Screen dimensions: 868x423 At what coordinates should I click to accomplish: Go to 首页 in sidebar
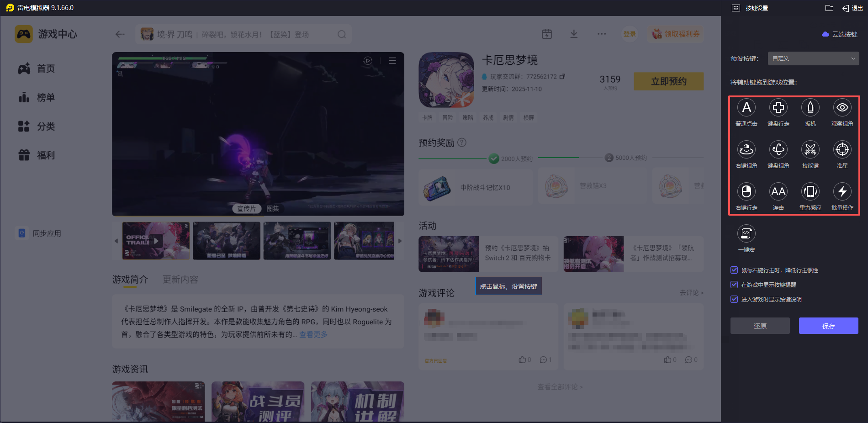[37, 69]
